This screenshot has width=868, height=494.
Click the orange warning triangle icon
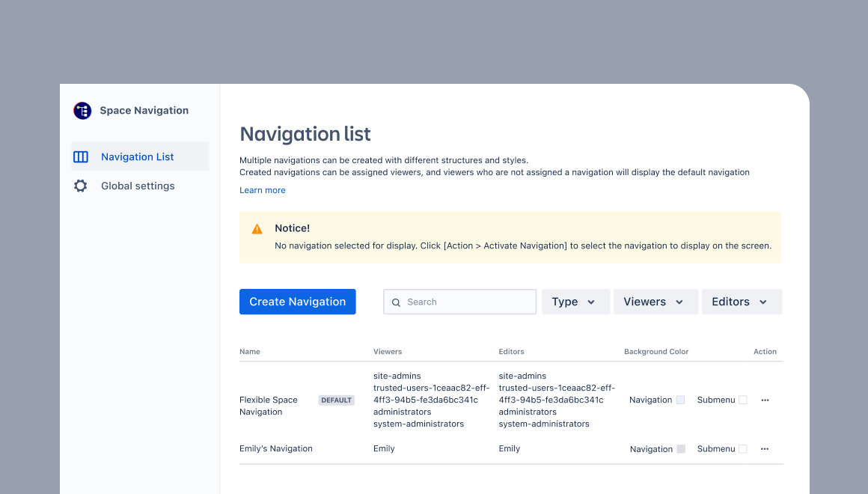(257, 229)
